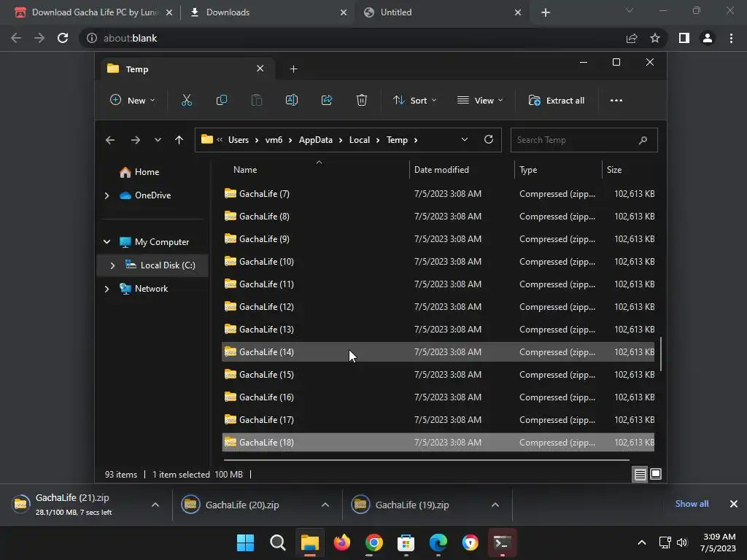Open options arrow for GachaLife (20).zip download
Screen dimensions: 747x560
tap(325, 505)
